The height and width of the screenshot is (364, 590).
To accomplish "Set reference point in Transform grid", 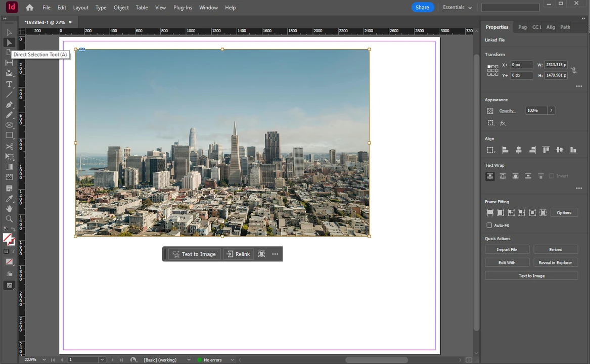I will click(x=492, y=70).
